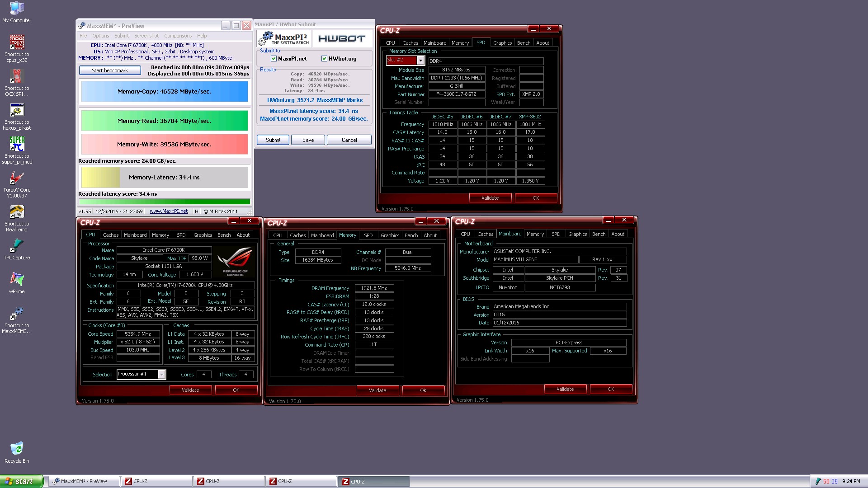The height and width of the screenshot is (488, 868).
Task: Open the Processor #1 selection dropdown
Action: 161,374
